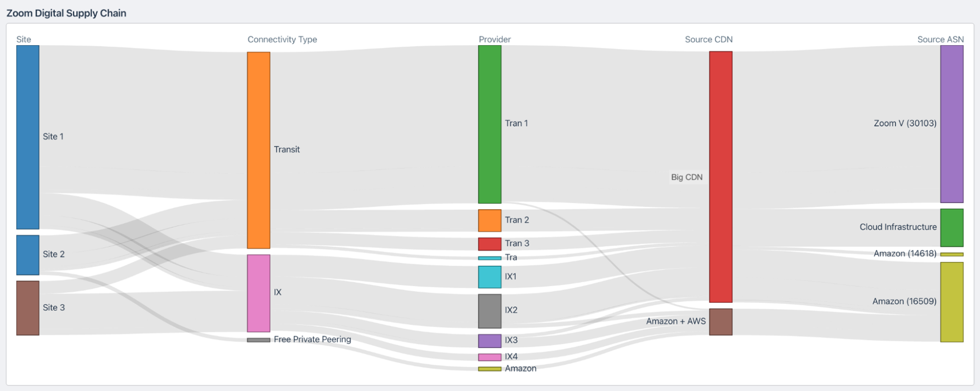The height and width of the screenshot is (391, 980).
Task: Click the red Tran 3 provider node
Action: [x=490, y=244]
